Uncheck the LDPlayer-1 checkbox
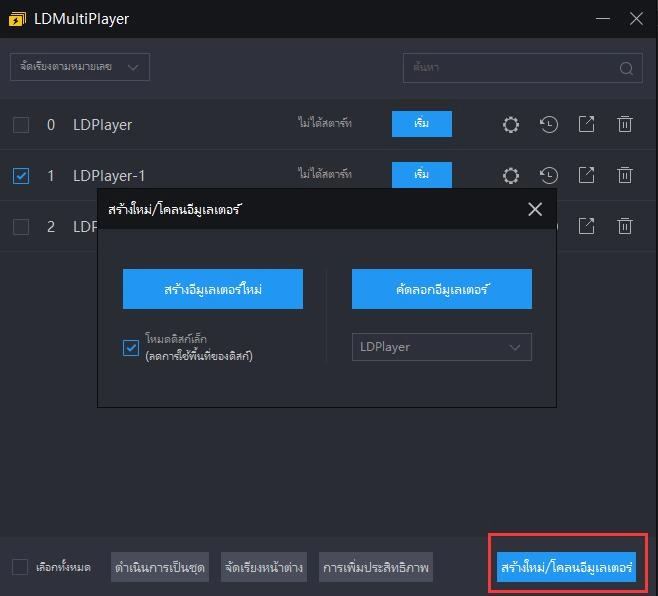 [x=21, y=176]
